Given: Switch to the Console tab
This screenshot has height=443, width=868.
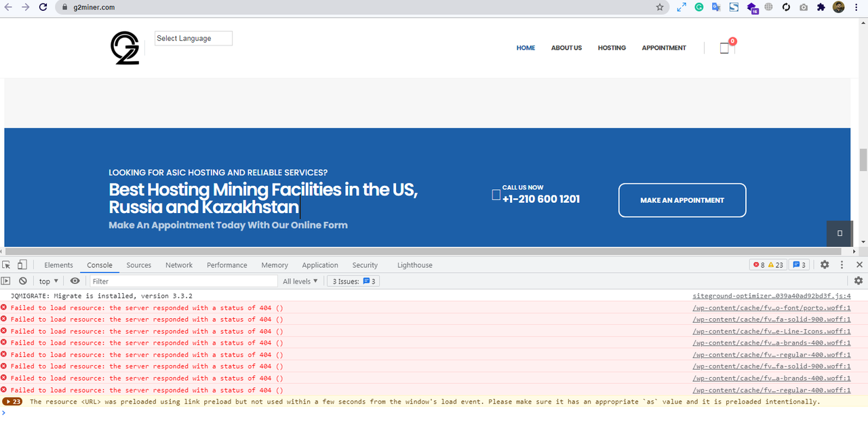Looking at the screenshot, I should click(x=100, y=265).
